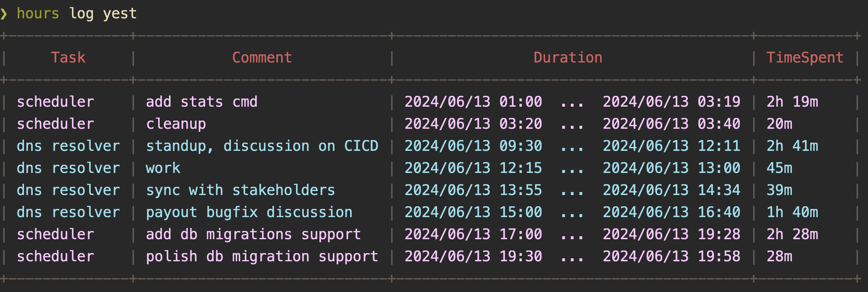Click the 'add stats cmd' comment
Screen dimensions: 868x292
tap(202, 102)
